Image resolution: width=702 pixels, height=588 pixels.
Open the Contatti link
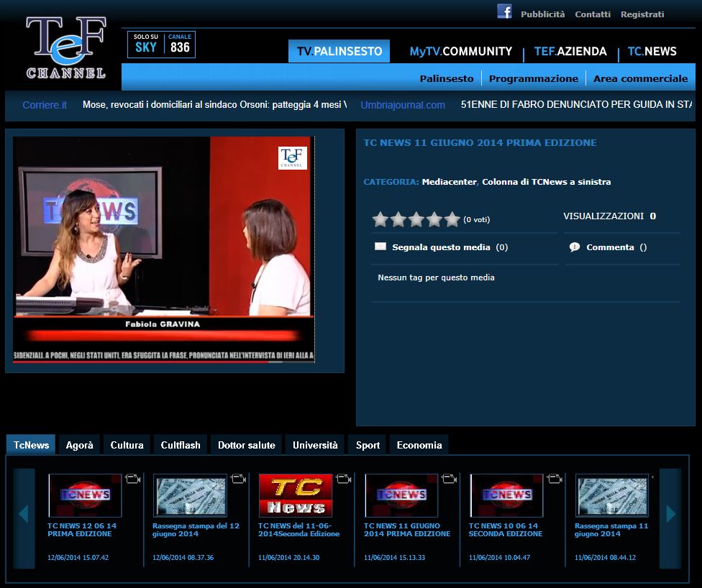(x=593, y=14)
